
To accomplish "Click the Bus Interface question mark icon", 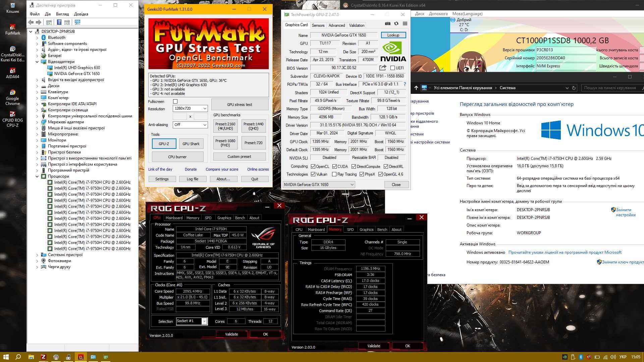I will 405,84.
